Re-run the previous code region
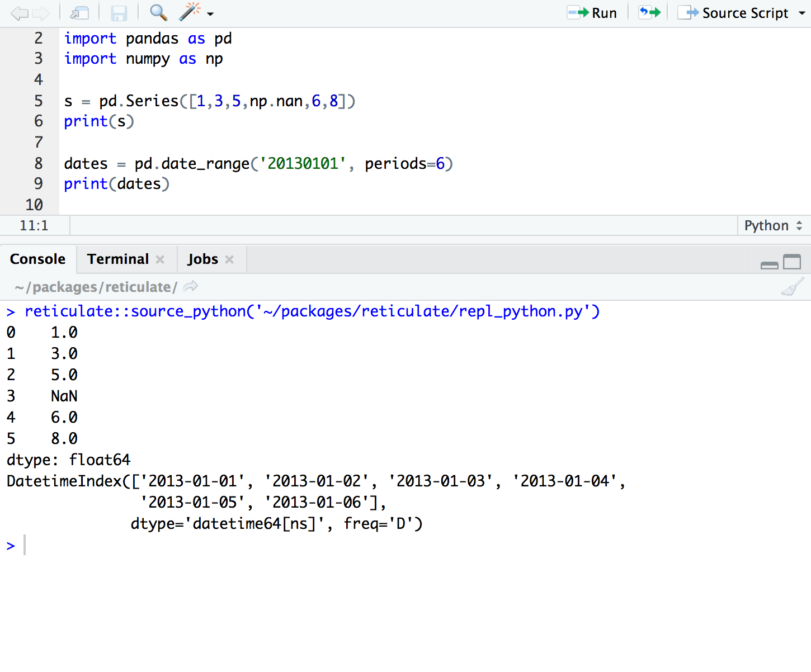Screen dimensions: 811x672 (649, 12)
